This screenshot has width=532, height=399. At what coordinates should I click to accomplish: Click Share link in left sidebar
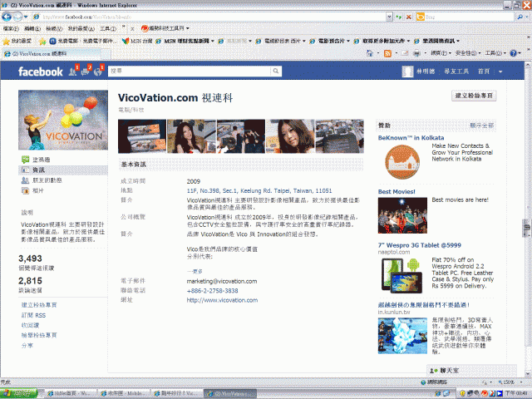tap(27, 346)
